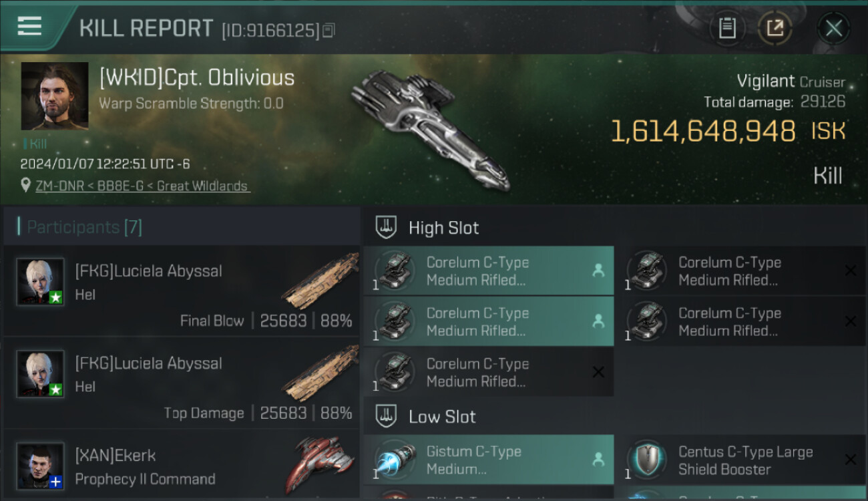Open the hamburger menu
Image resolution: width=868 pixels, height=501 pixels.
29,26
